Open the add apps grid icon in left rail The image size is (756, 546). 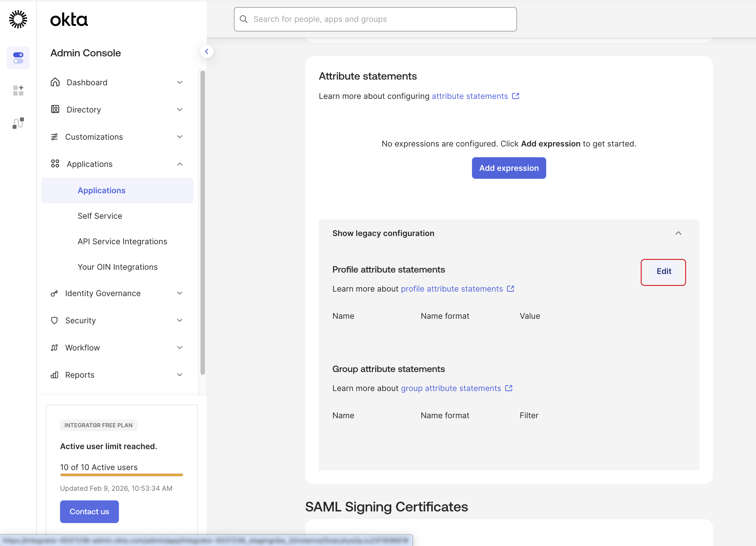click(x=18, y=90)
